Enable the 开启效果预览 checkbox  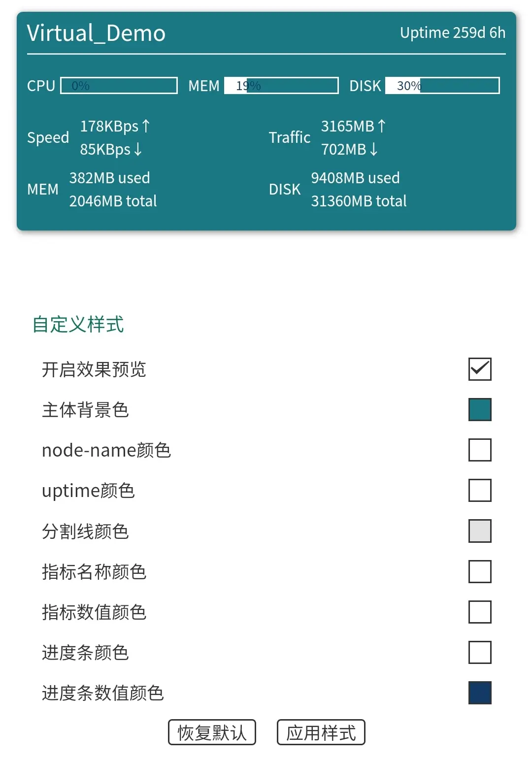(480, 368)
